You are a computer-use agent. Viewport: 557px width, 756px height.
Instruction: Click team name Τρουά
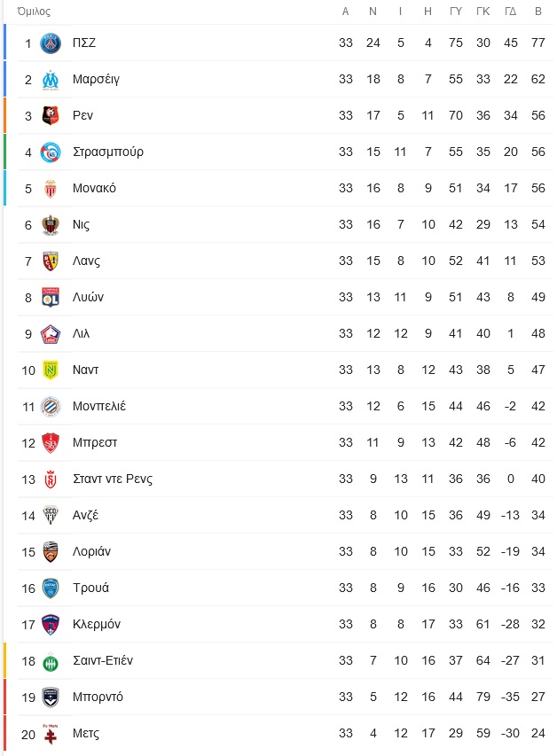point(90,588)
